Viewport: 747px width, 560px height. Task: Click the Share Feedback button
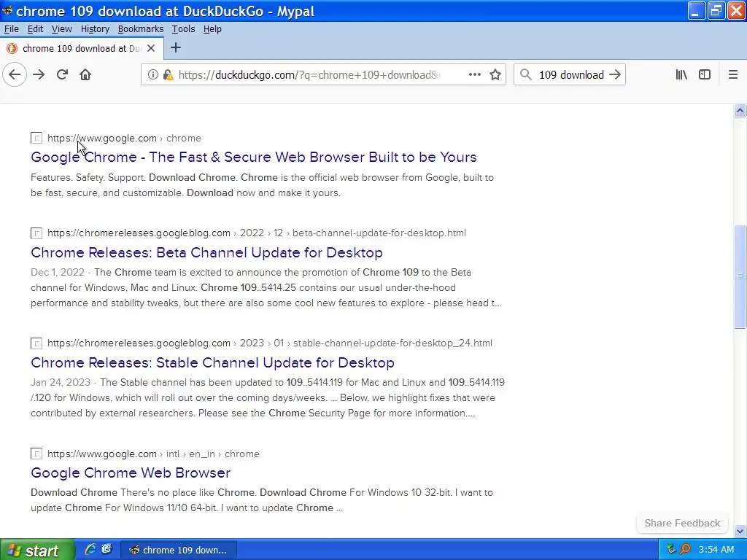point(682,523)
